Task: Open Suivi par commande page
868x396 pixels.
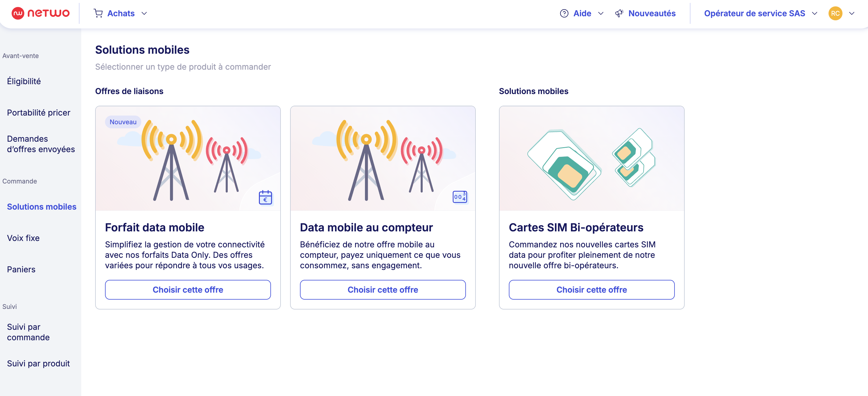Action: tap(28, 332)
